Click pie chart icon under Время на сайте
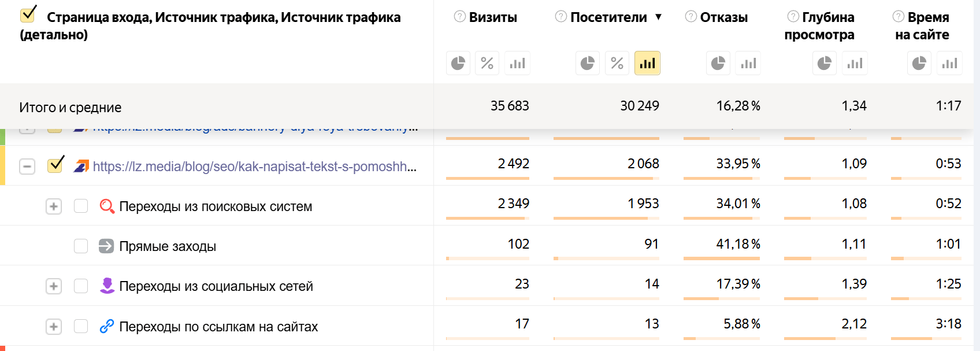The width and height of the screenshot is (980, 351). [919, 63]
